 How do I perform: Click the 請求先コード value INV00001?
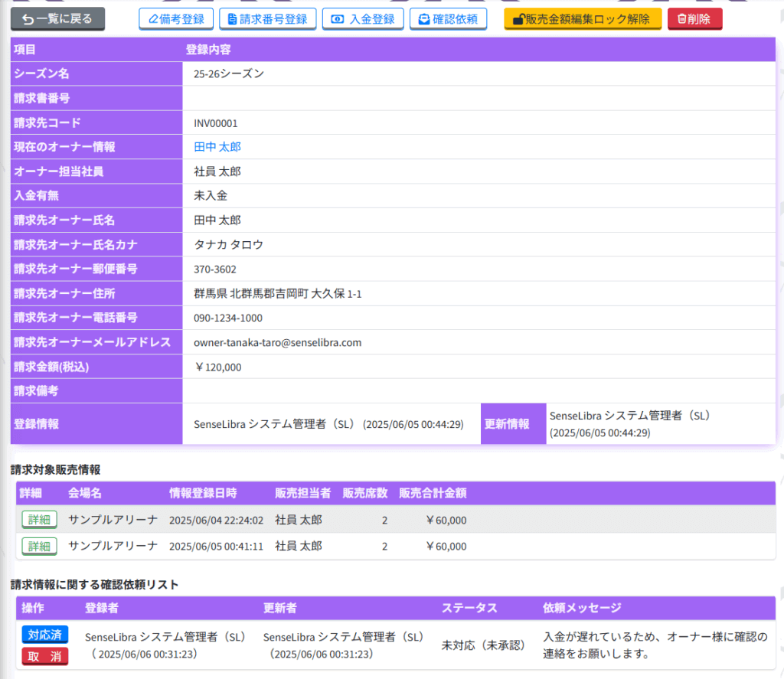click(x=216, y=123)
